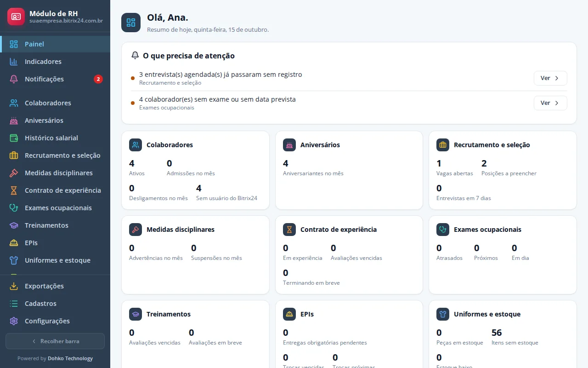The image size is (588, 368).
Task: Follow the Dohko Technology link
Action: (70, 358)
